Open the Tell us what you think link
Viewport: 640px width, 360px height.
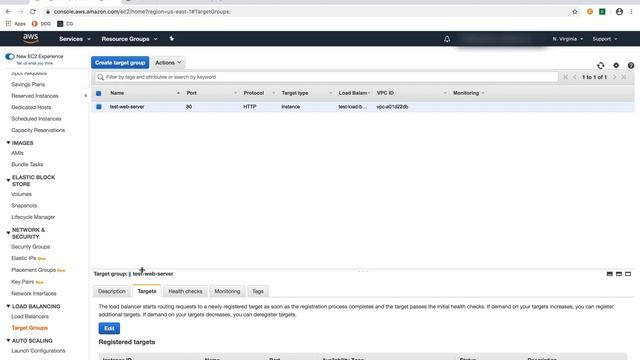point(35,63)
